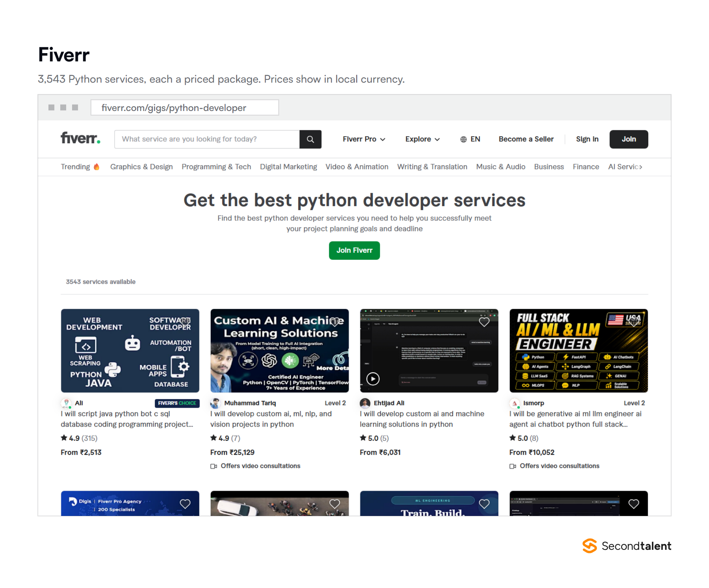Click the '3543 services available' text
Viewport: 709px width, 588px height.
coord(101,282)
